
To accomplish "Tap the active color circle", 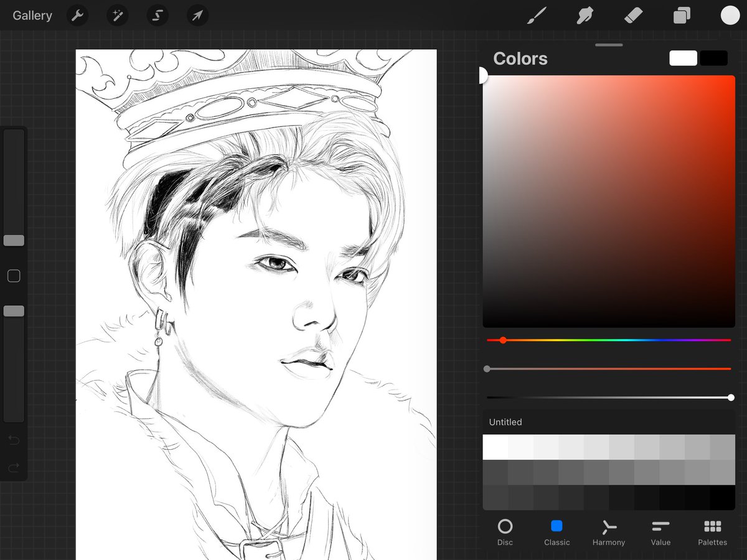I will pyautogui.click(x=730, y=16).
